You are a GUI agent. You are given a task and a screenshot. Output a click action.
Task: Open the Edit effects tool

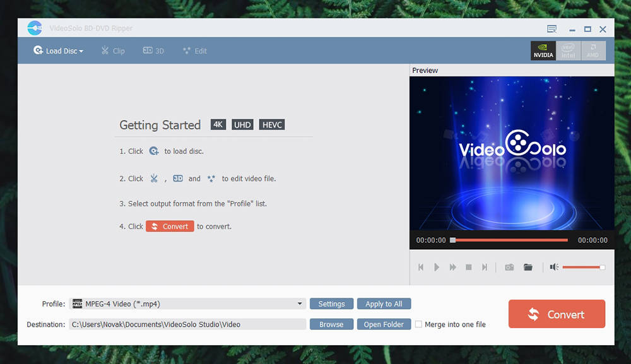pos(195,50)
